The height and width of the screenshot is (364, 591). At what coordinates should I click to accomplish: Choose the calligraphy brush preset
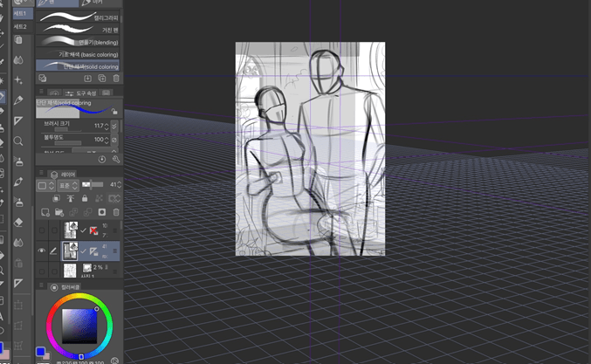click(x=78, y=17)
